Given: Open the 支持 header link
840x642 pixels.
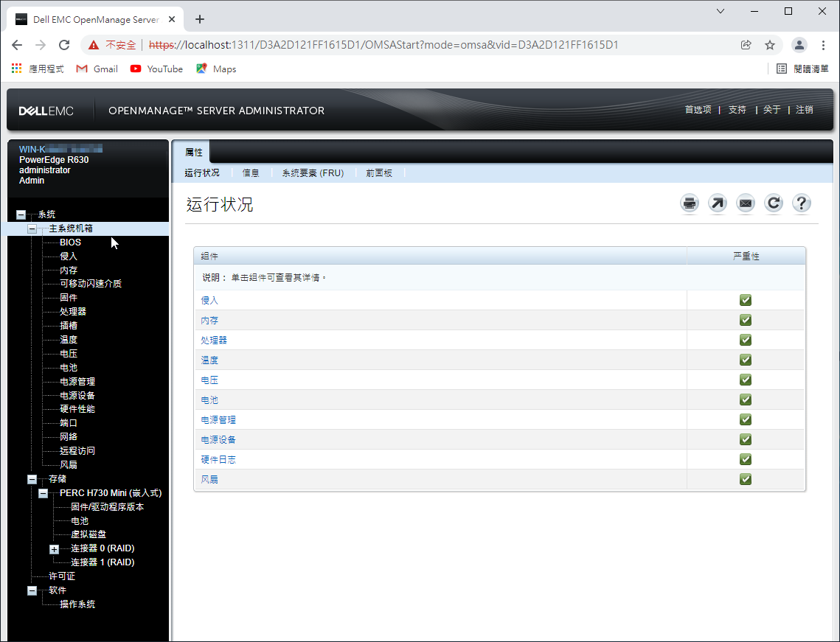Looking at the screenshot, I should point(737,110).
